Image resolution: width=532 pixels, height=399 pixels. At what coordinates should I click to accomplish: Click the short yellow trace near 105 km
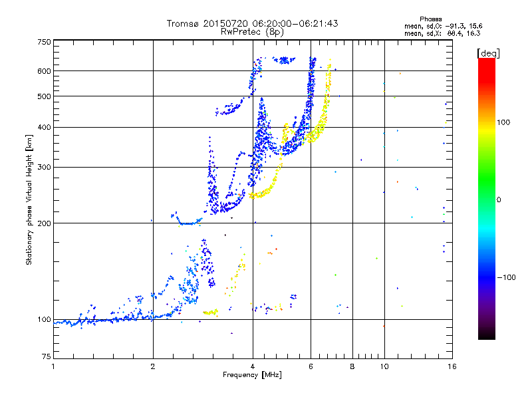(x=210, y=312)
